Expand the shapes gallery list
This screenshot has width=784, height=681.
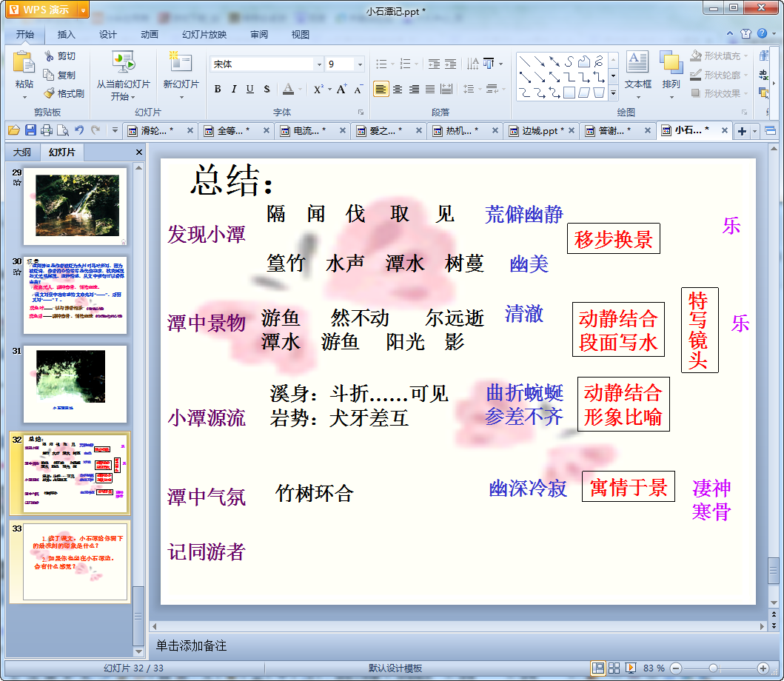614,93
